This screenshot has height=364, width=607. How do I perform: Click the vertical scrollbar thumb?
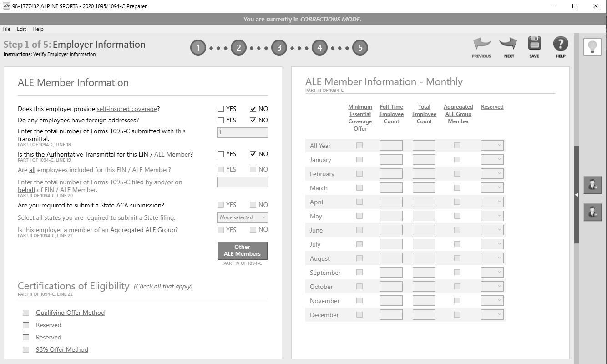(577, 195)
